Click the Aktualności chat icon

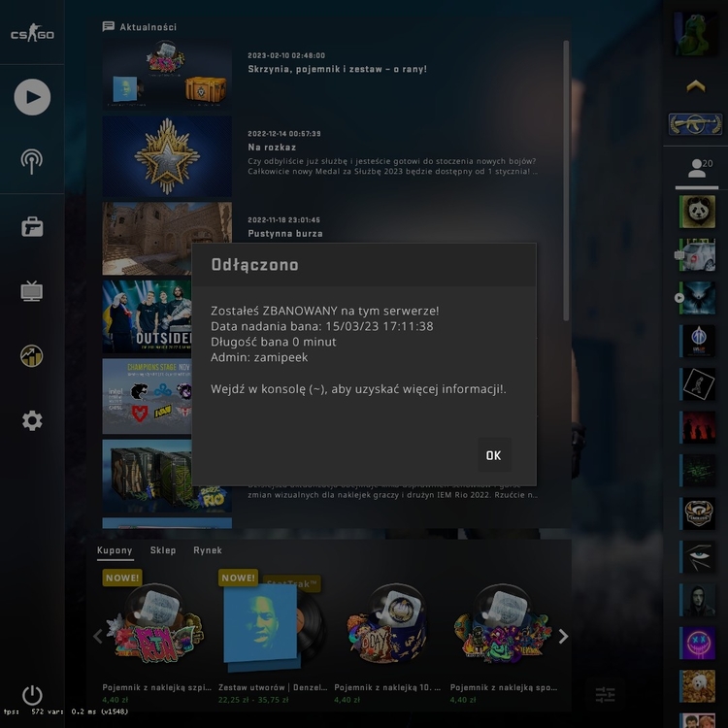click(108, 26)
